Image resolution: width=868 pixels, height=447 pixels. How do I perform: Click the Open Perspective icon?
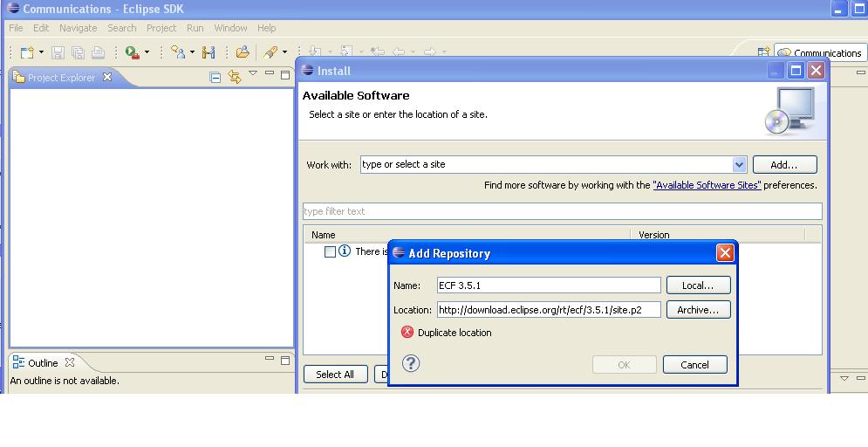pos(764,52)
